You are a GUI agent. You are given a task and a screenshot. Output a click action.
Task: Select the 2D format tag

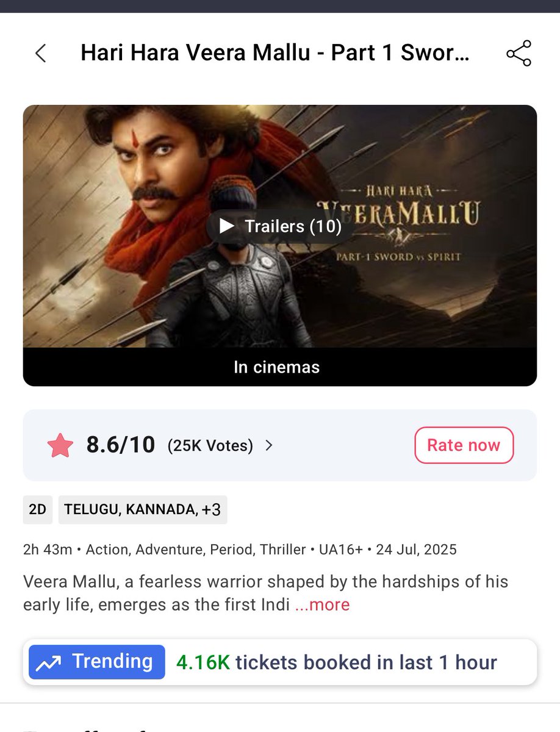coord(38,509)
